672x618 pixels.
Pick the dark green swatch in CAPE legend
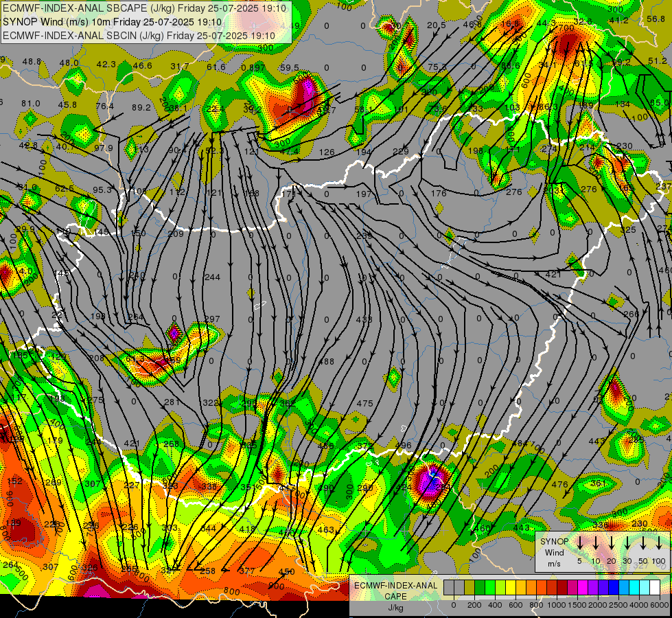point(480,587)
